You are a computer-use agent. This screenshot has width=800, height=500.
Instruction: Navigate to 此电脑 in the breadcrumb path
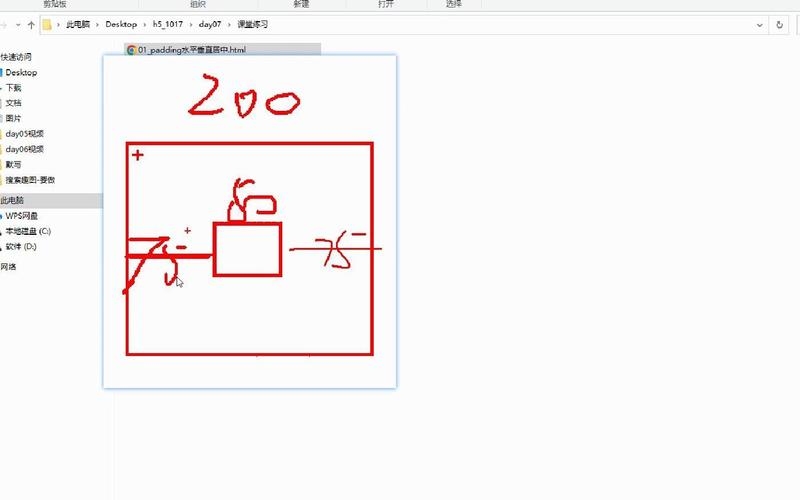[78, 24]
